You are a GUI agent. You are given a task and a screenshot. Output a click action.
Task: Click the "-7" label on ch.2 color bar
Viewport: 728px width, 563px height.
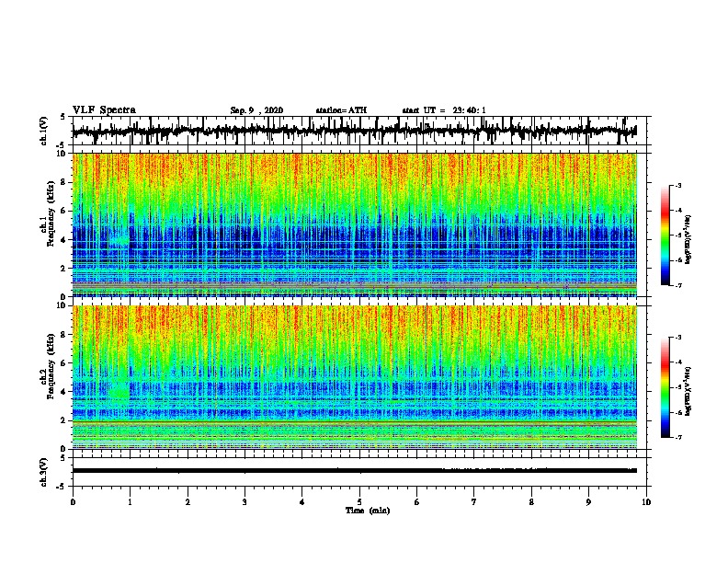point(678,437)
